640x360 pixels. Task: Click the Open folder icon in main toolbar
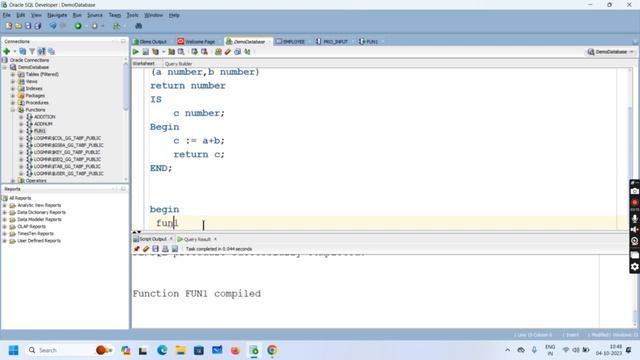click(18, 26)
